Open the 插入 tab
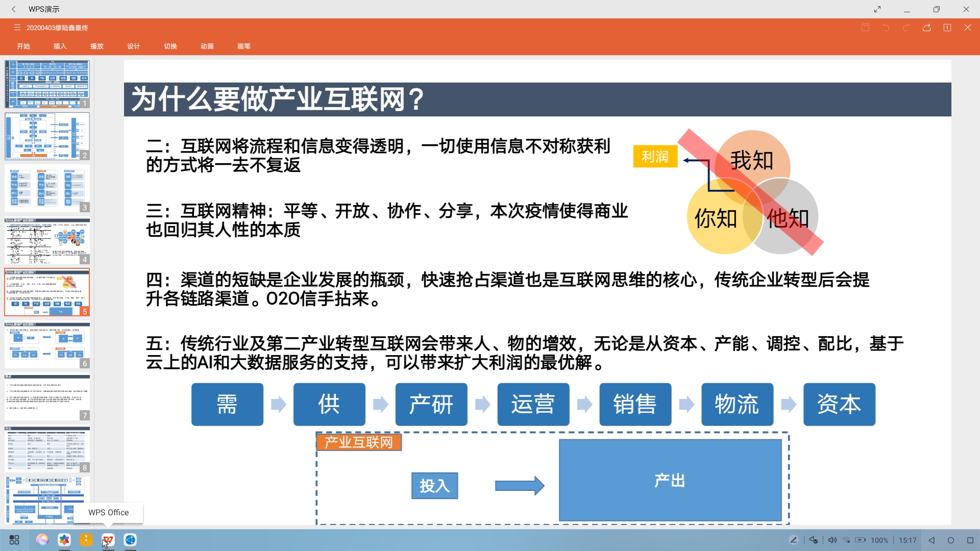The image size is (980, 551). click(60, 46)
